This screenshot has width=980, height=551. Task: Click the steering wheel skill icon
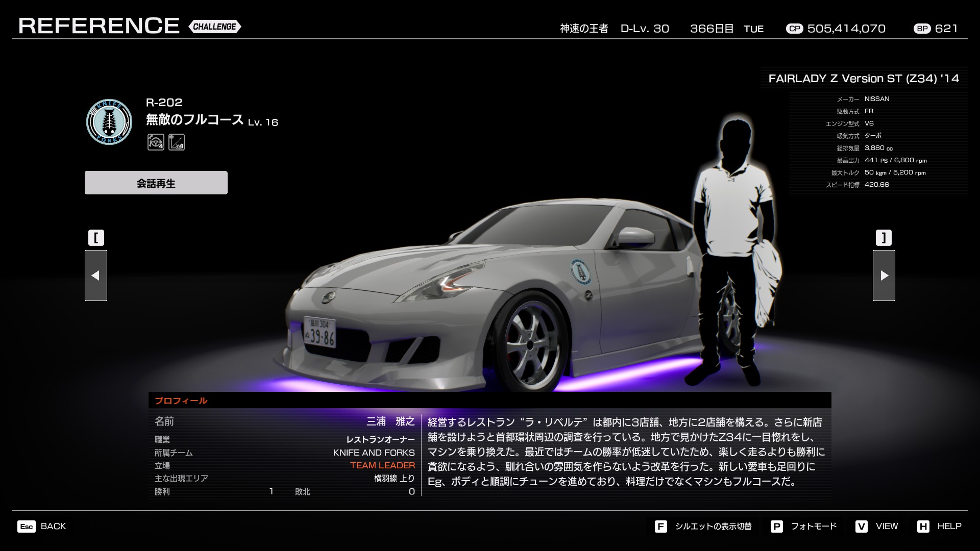(x=156, y=142)
